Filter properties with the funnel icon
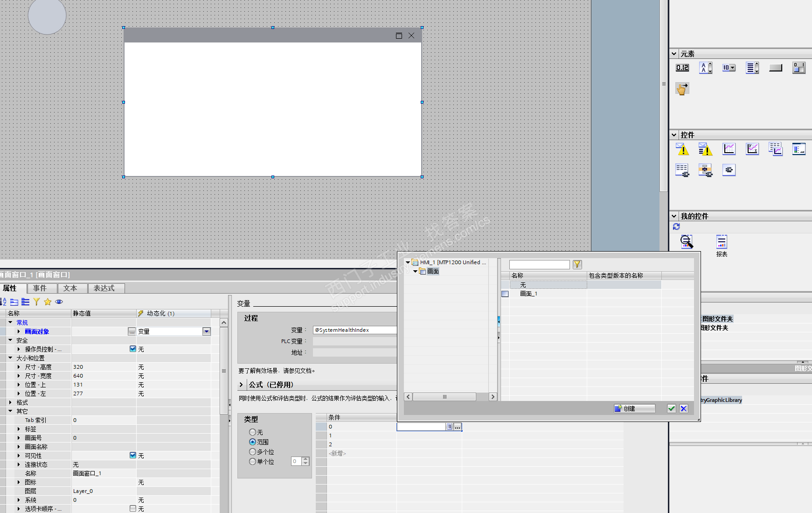Image resolution: width=812 pixels, height=513 pixels. (x=36, y=302)
